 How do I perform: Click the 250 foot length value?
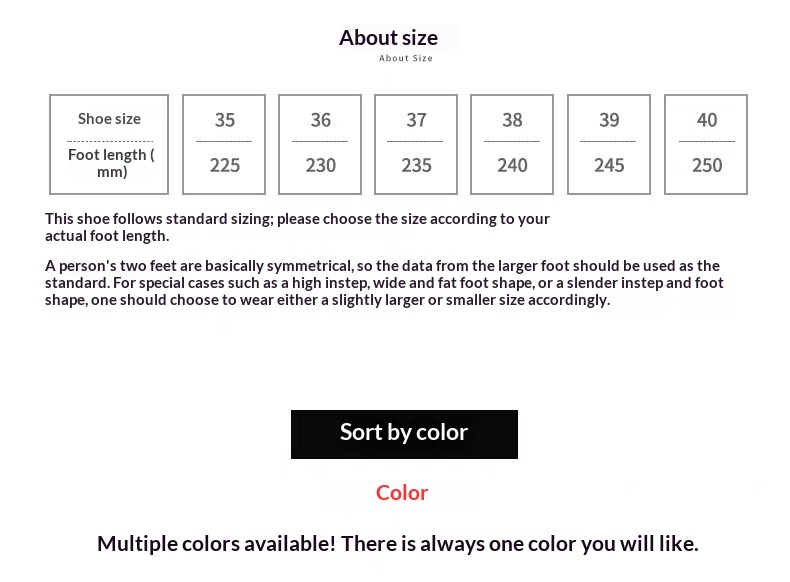tap(706, 165)
